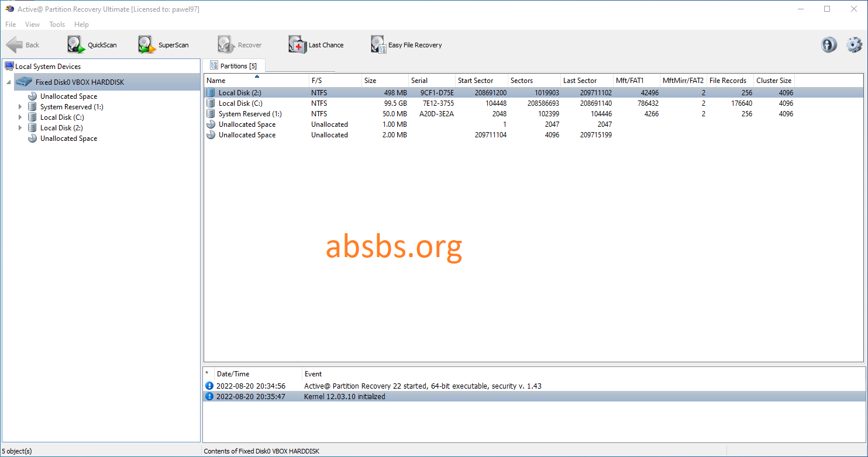
Task: Select the log event 'Kernel 12.03.10 initialized'
Action: [x=345, y=397]
